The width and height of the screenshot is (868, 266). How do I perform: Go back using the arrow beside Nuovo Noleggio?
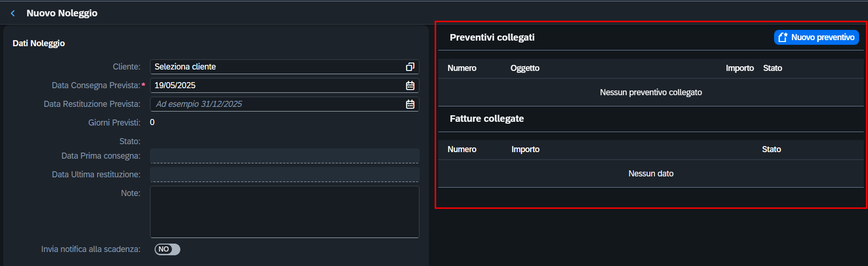point(13,14)
